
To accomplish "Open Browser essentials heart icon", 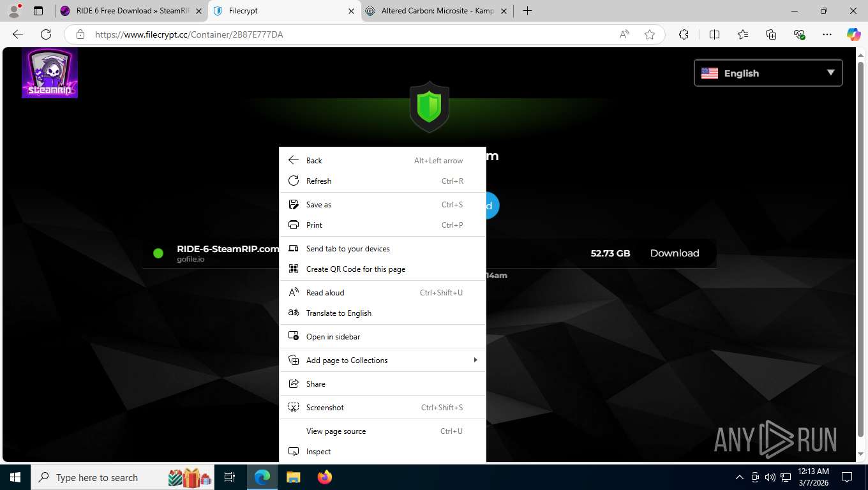I will coord(799,34).
